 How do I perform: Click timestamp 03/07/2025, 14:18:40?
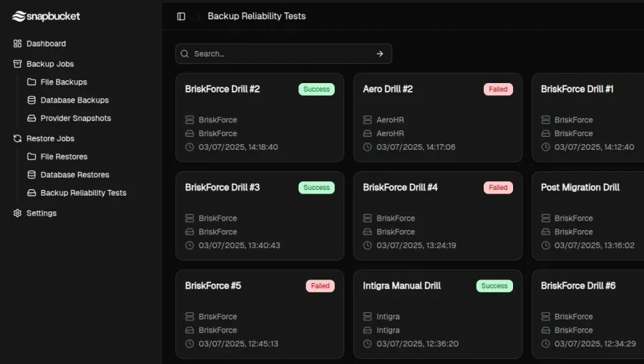(238, 147)
